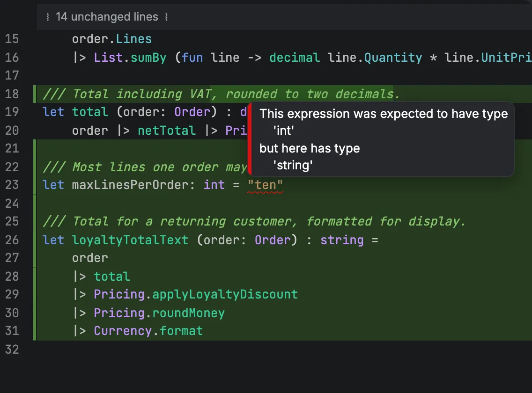Click the total pipe call on line 28

tap(112, 277)
